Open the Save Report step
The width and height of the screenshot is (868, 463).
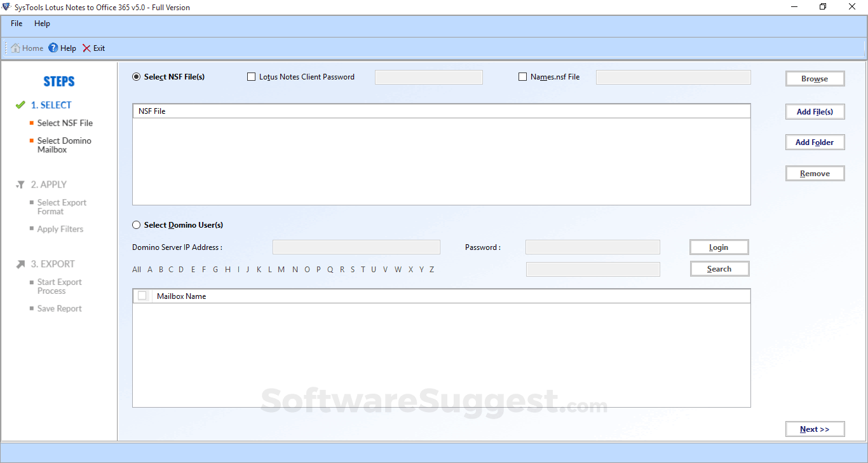[60, 308]
